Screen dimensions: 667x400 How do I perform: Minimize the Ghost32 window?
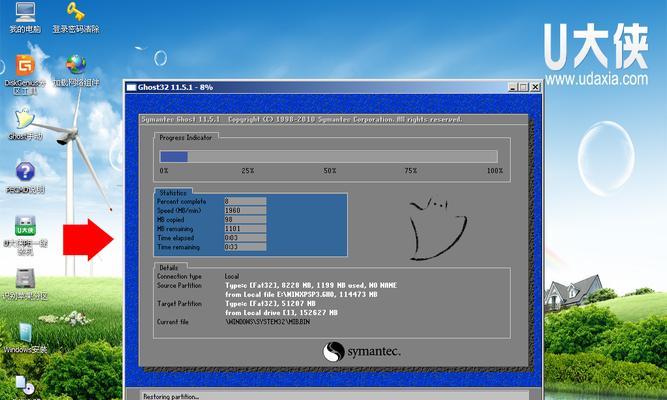point(513,87)
